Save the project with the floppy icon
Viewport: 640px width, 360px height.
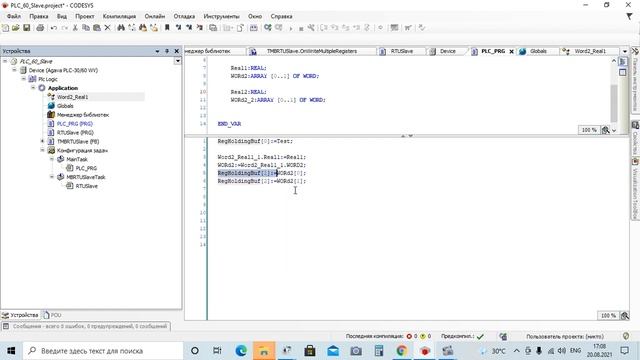coord(27,28)
